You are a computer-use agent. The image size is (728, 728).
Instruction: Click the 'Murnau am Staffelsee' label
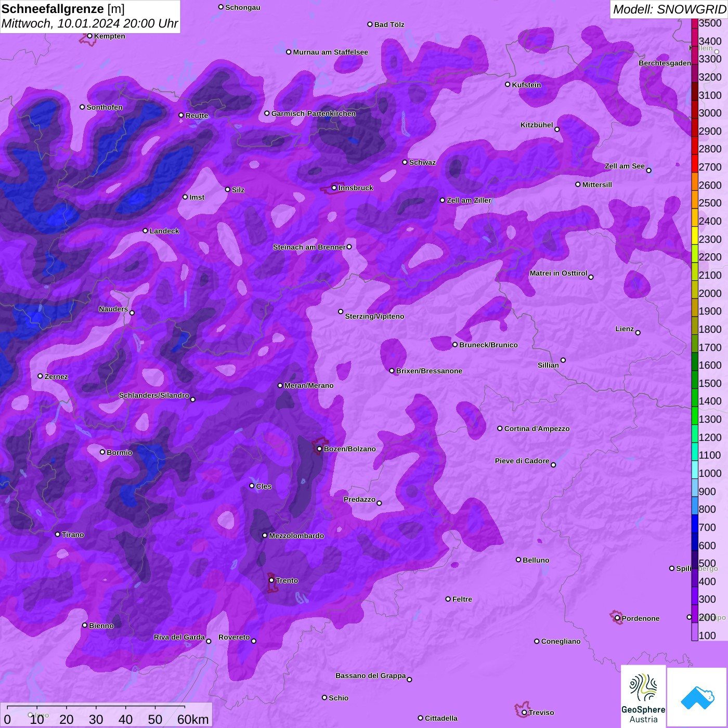(330, 52)
